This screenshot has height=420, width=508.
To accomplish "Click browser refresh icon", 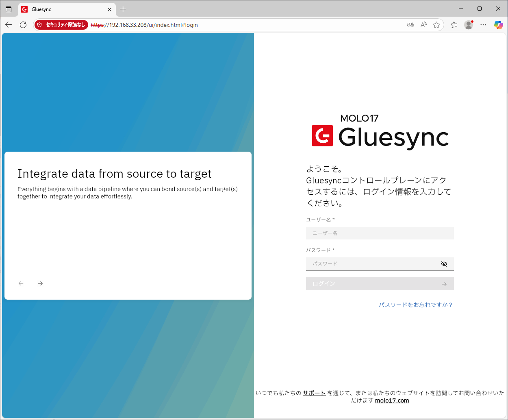I will coord(23,25).
